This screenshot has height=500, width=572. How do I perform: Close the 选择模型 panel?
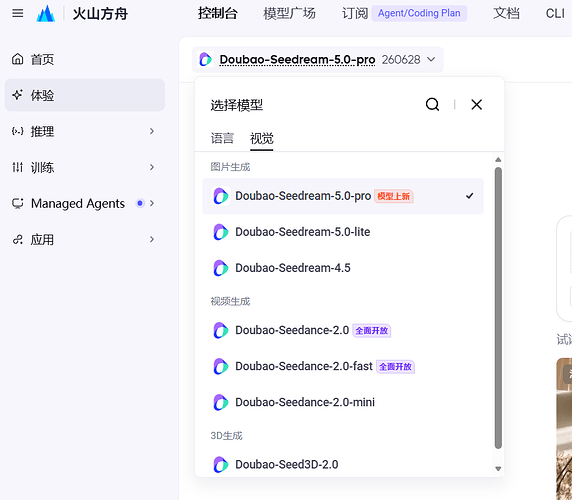(x=476, y=105)
